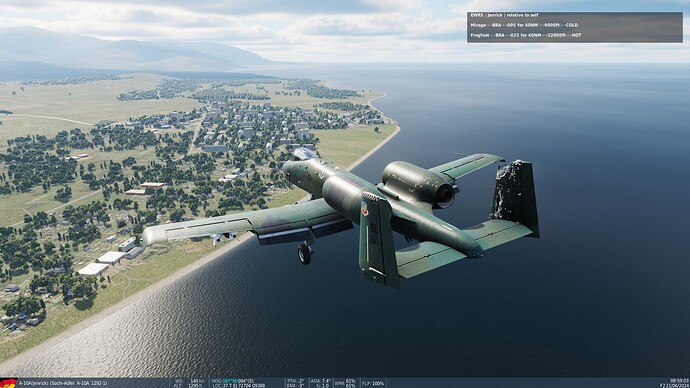Click the A-10 aircraft tail squadron emblem

pos(365,208)
